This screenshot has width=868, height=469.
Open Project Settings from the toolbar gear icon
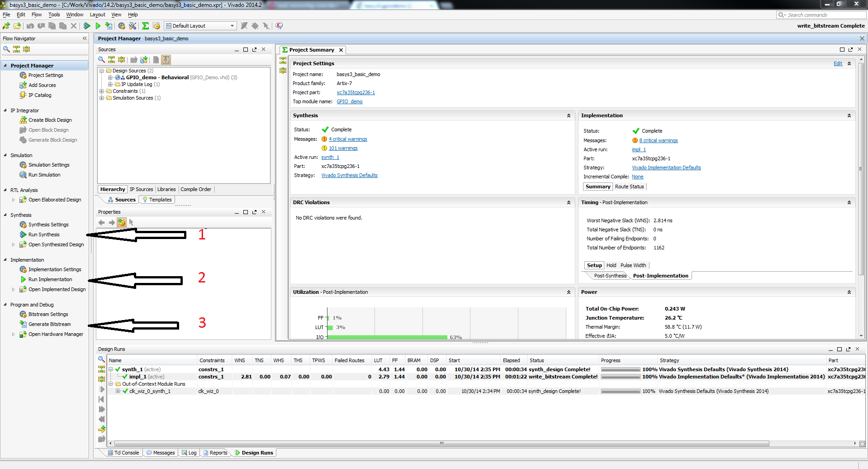[x=122, y=26]
